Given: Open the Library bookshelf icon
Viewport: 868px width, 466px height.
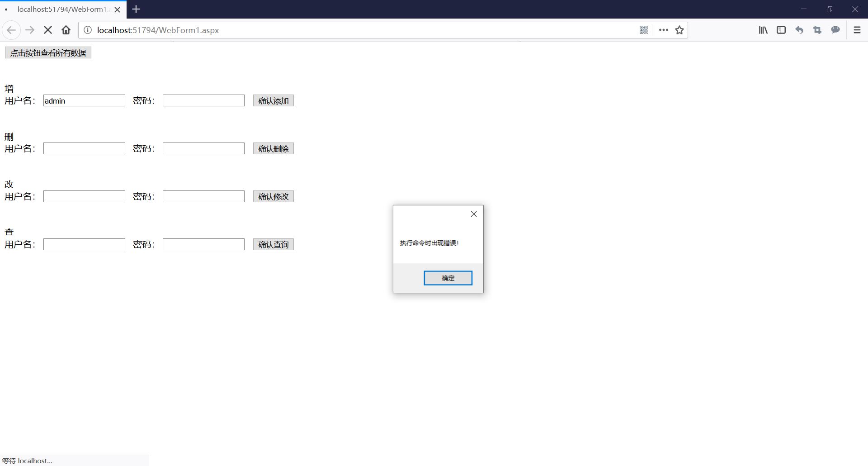Looking at the screenshot, I should [x=763, y=30].
